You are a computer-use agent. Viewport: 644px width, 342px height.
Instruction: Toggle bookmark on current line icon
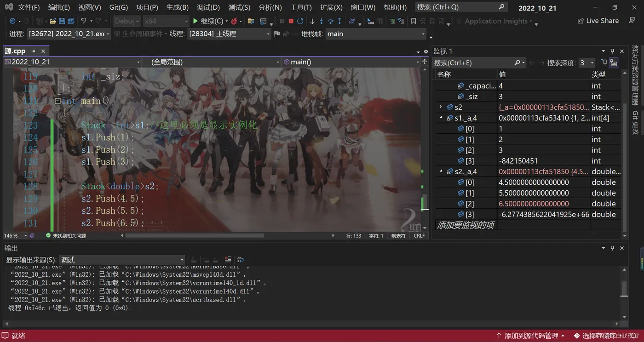click(x=414, y=21)
